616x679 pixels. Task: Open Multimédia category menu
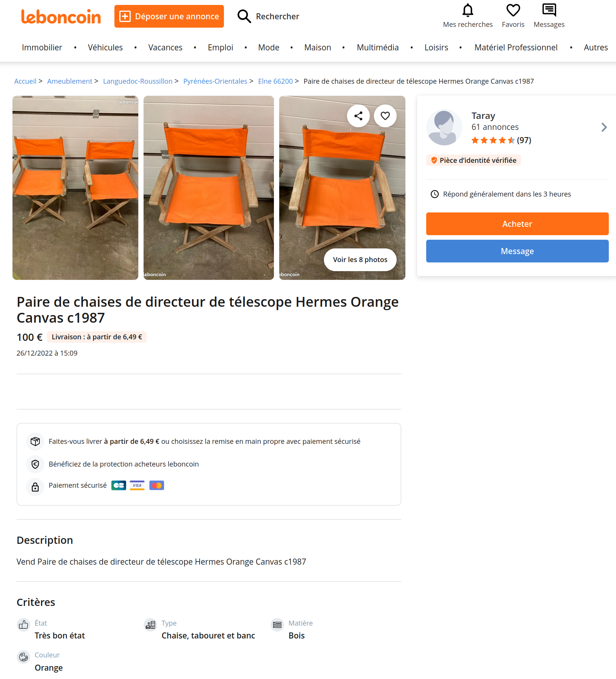(378, 47)
